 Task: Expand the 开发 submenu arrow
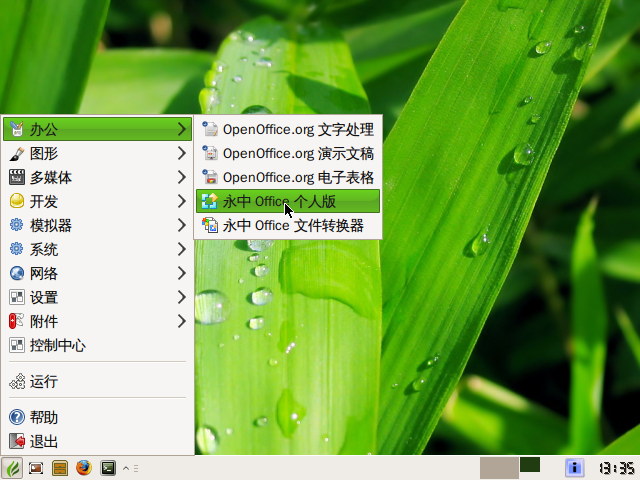tap(182, 201)
